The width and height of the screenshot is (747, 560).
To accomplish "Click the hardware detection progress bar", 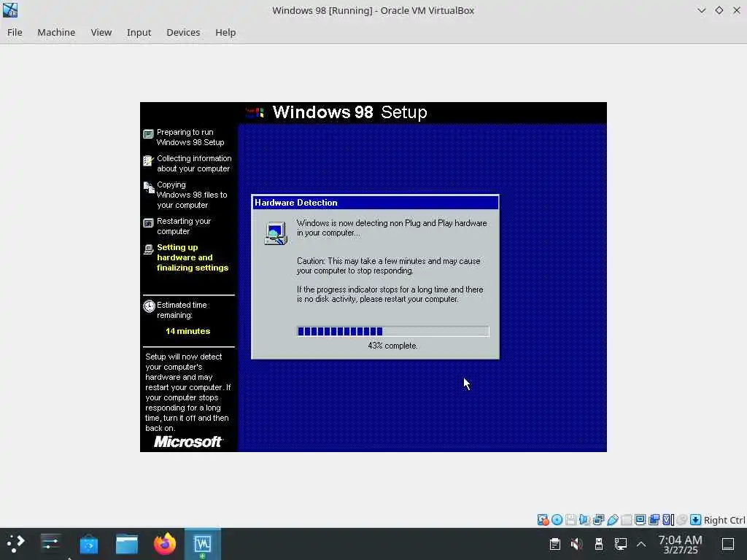I will click(393, 331).
